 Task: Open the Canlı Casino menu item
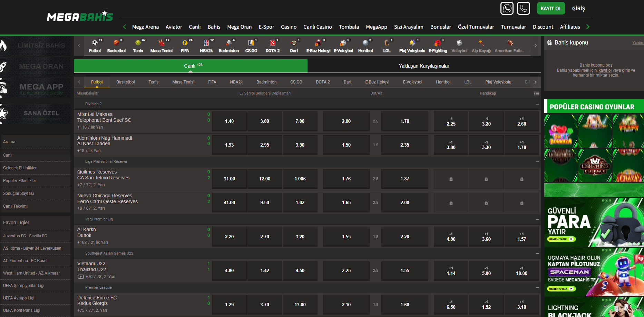coord(318,27)
